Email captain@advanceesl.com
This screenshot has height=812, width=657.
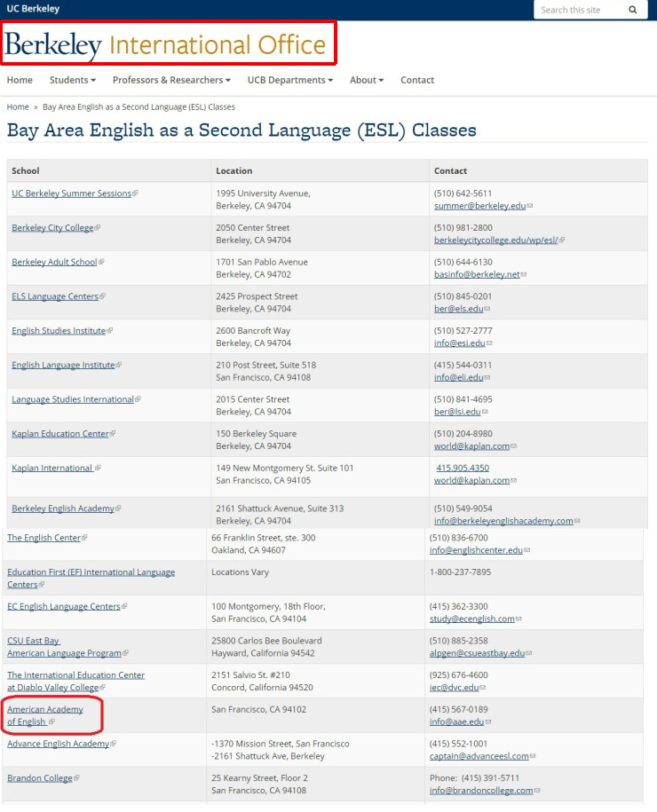tap(479, 756)
